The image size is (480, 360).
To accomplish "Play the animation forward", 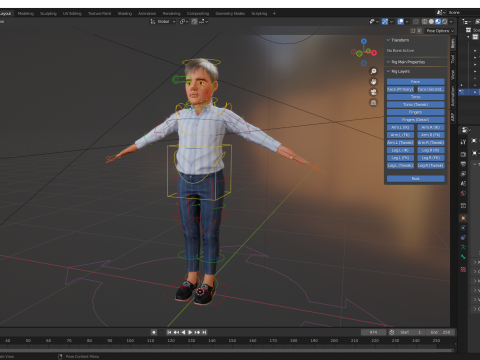I will click(x=190, y=332).
